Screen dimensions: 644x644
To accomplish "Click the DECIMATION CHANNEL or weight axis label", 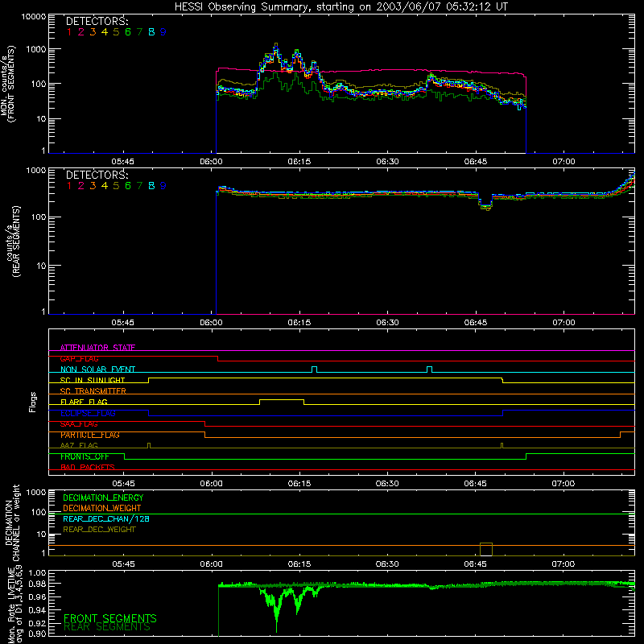I will [x=13, y=522].
